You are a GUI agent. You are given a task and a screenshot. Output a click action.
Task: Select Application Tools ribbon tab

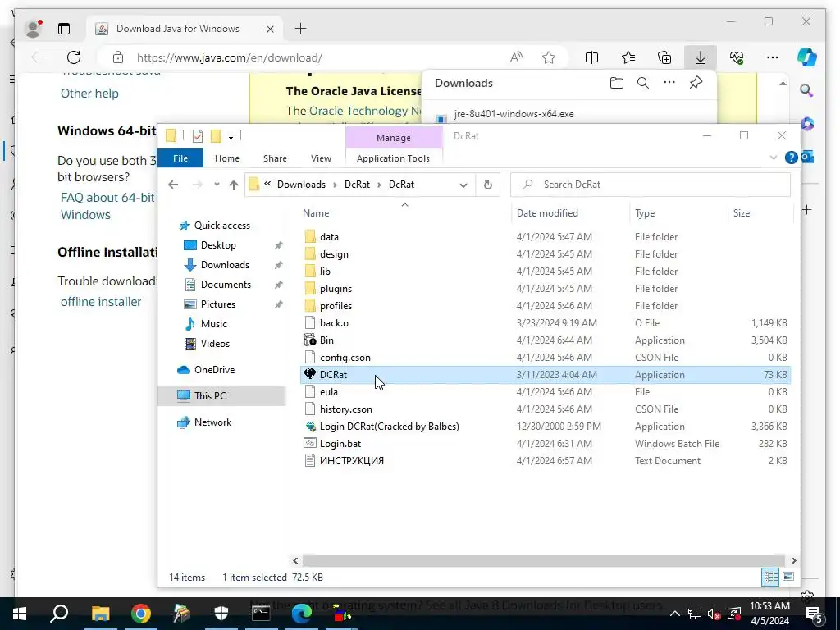click(x=393, y=158)
